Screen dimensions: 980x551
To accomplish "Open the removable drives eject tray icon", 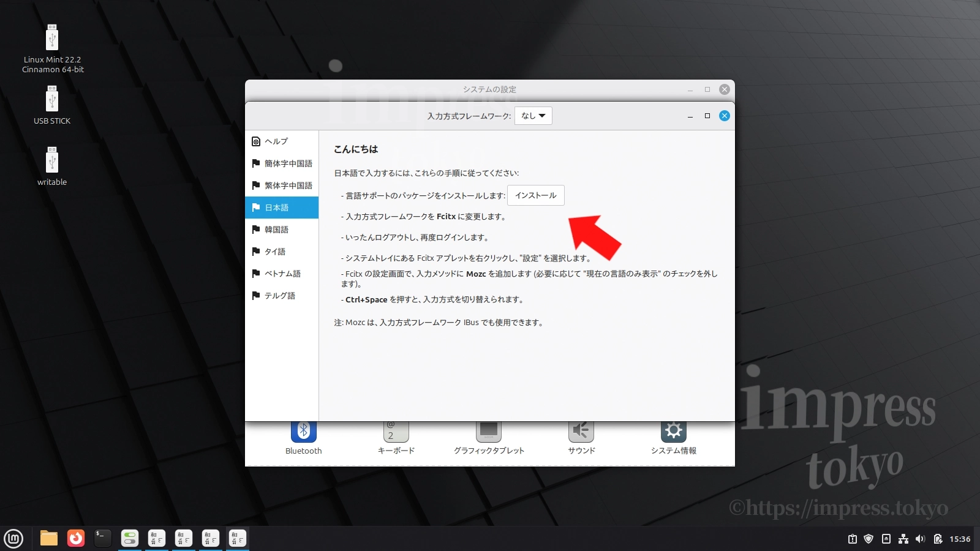I will tap(886, 539).
